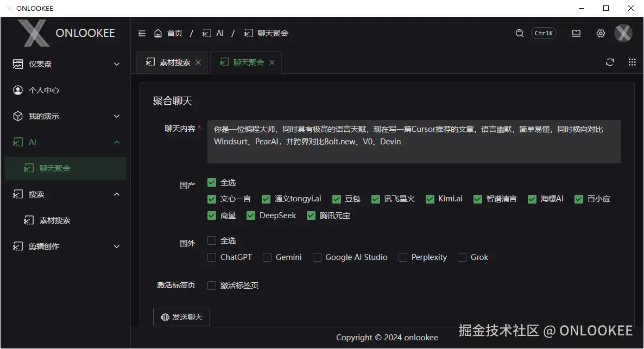Screen dimensions: 644x349
Task: Uncheck 豆包 checkbox
Action: (337, 199)
